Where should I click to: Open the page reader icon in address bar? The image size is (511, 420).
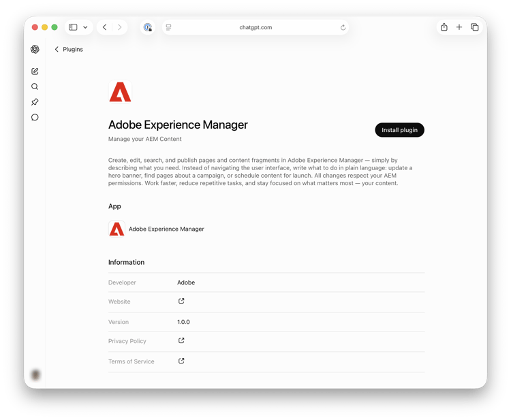click(168, 27)
